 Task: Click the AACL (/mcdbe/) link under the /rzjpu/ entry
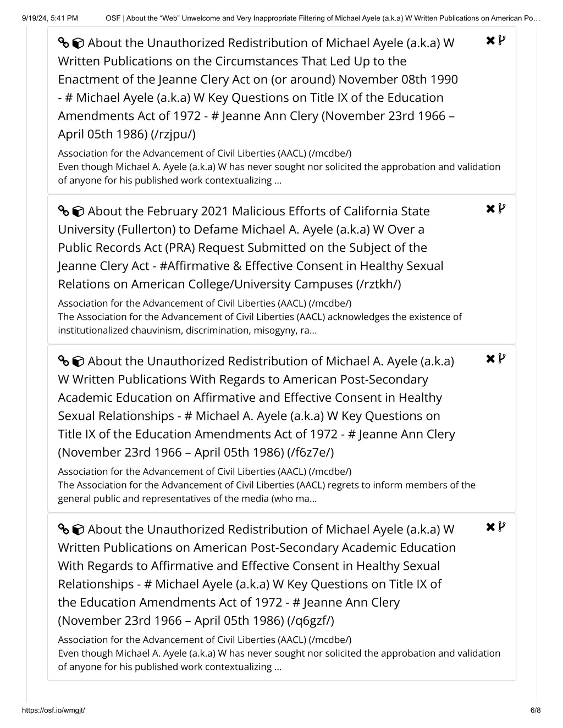205,153
